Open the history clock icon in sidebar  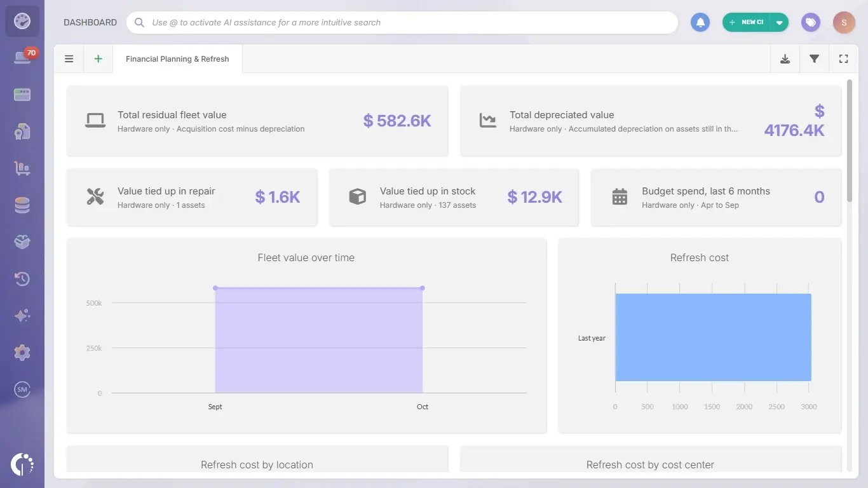(22, 279)
